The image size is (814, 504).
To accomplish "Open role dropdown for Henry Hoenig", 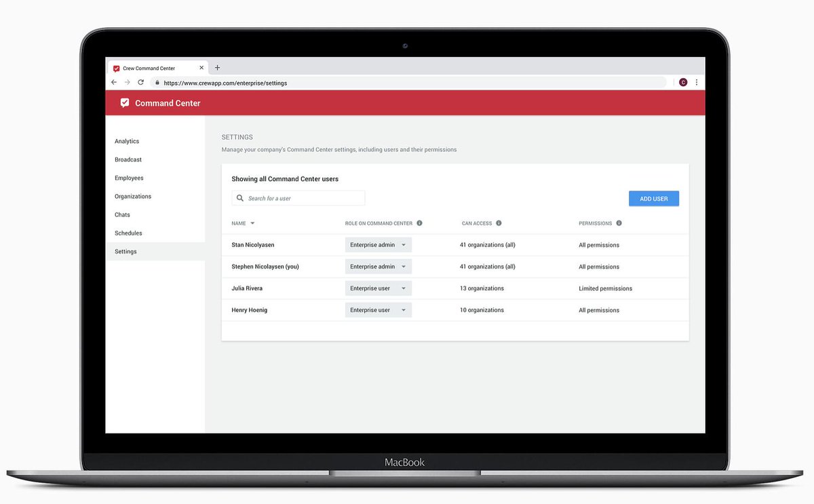I will point(378,310).
